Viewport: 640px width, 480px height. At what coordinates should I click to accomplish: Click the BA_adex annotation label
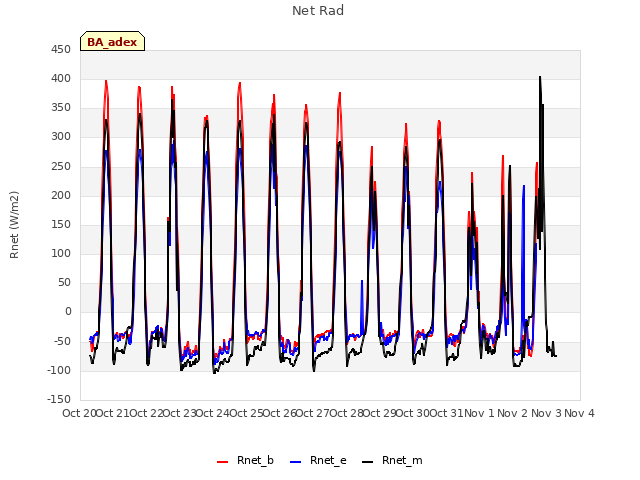pyautogui.click(x=112, y=42)
